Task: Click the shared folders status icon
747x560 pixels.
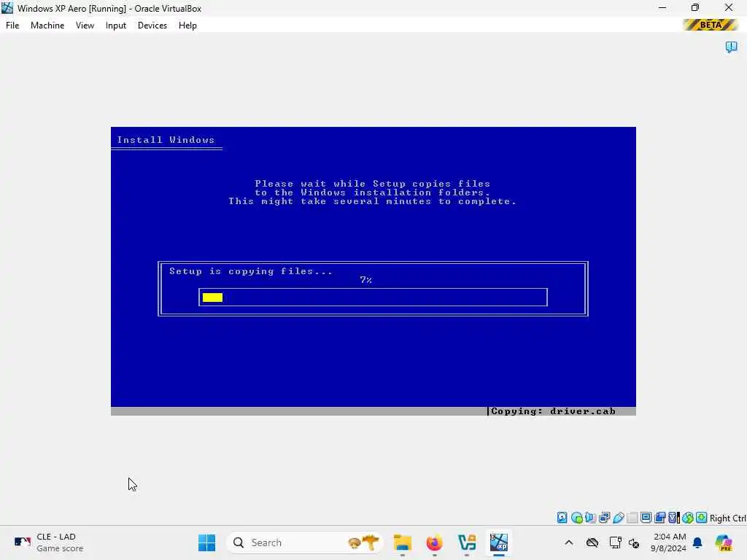Action: (x=632, y=518)
